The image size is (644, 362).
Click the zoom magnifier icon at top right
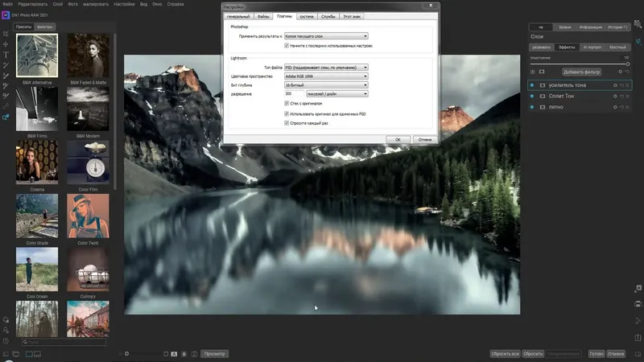pos(638,24)
